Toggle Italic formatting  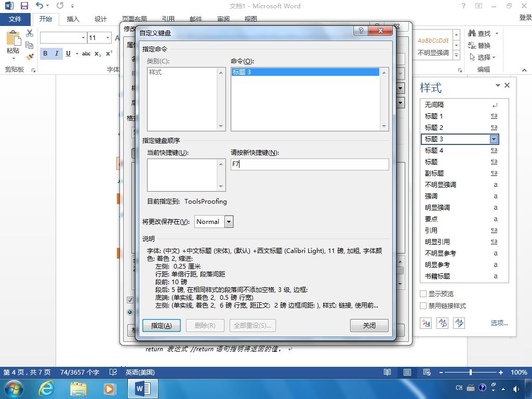(57, 54)
